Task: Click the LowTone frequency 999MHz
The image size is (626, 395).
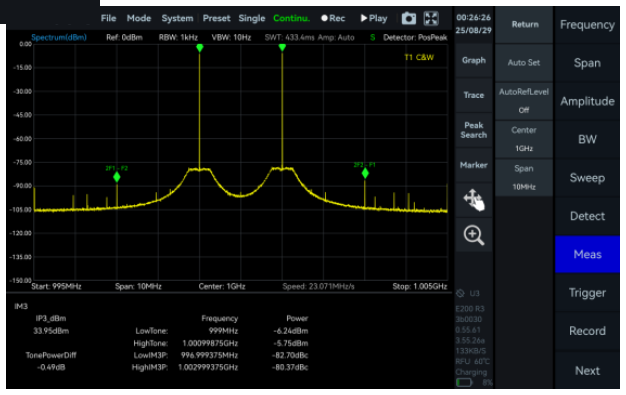Action: tap(223, 331)
